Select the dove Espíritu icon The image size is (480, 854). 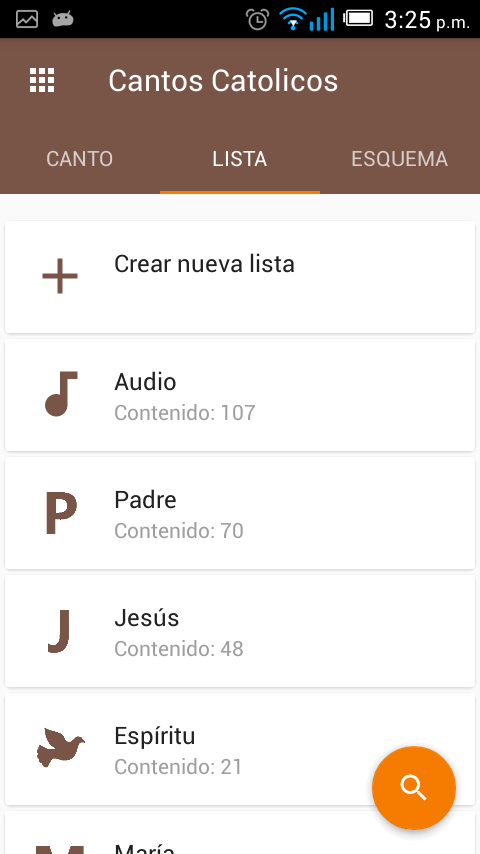60,747
